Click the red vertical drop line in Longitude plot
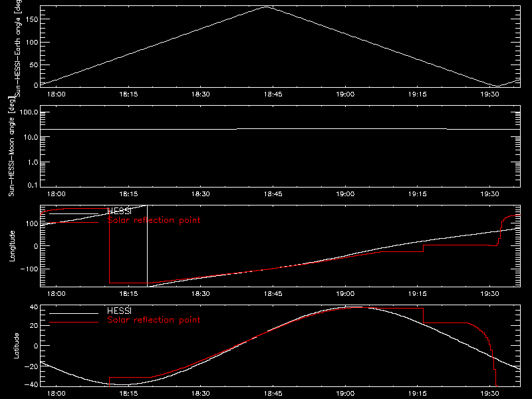The height and width of the screenshot is (399, 532). [109, 245]
